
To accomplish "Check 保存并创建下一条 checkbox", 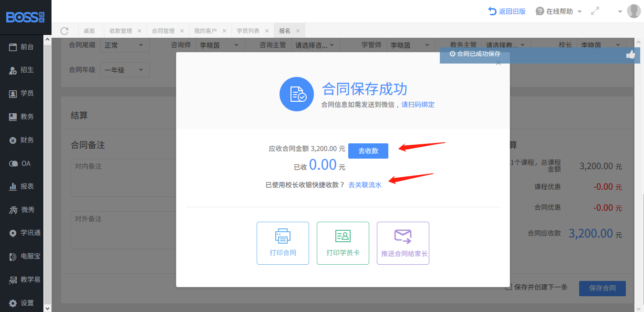I will pos(509,287).
